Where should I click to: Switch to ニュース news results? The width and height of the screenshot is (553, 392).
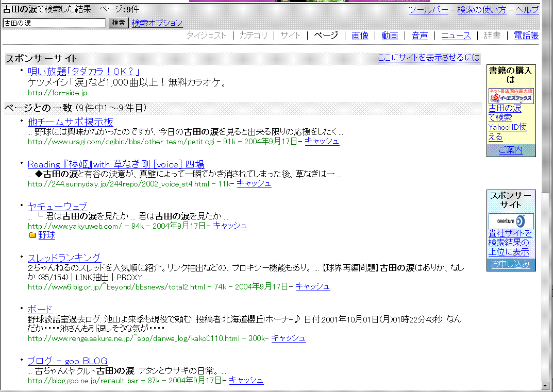coord(456,35)
